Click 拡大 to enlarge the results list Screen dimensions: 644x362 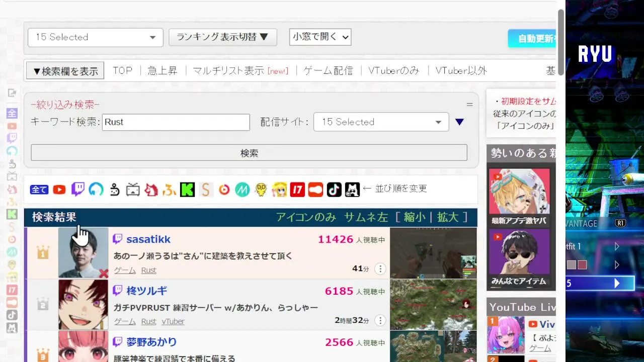448,217
